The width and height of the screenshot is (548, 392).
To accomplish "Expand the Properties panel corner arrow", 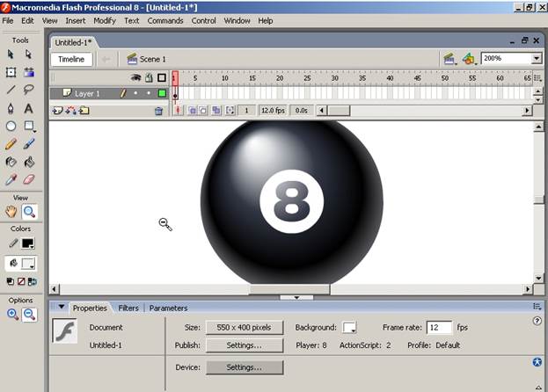I will tap(538, 387).
